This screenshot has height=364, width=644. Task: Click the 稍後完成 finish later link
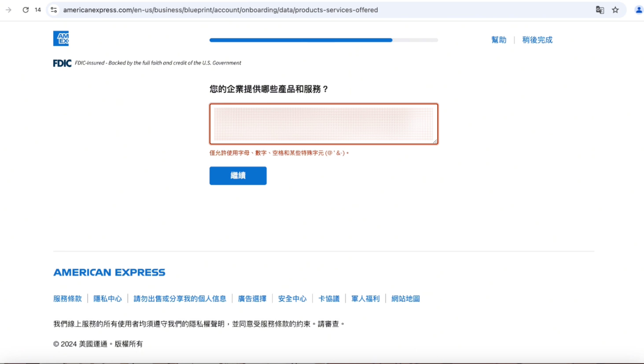pyautogui.click(x=537, y=40)
